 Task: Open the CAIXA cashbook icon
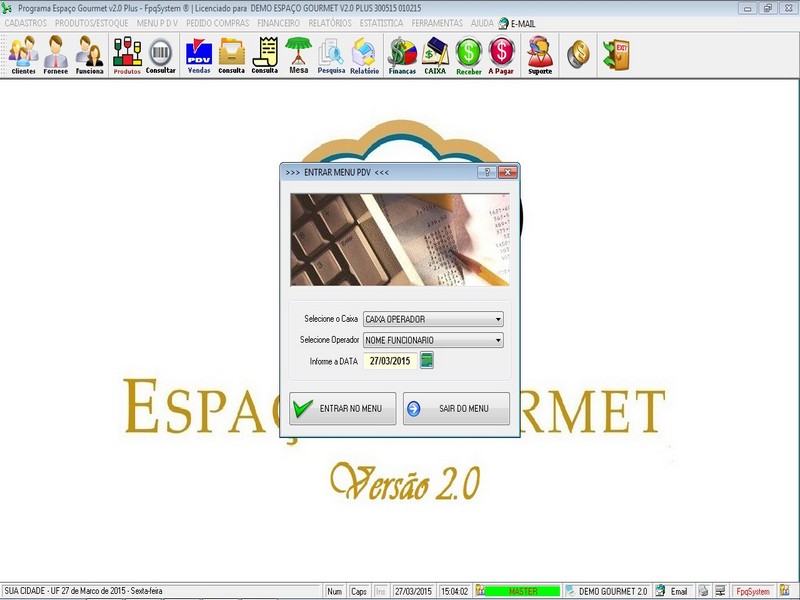coord(435,55)
